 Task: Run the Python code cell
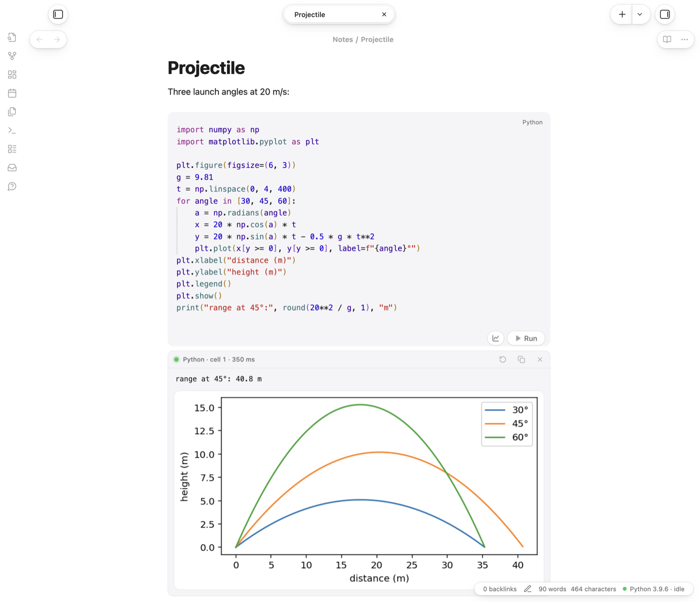526,338
